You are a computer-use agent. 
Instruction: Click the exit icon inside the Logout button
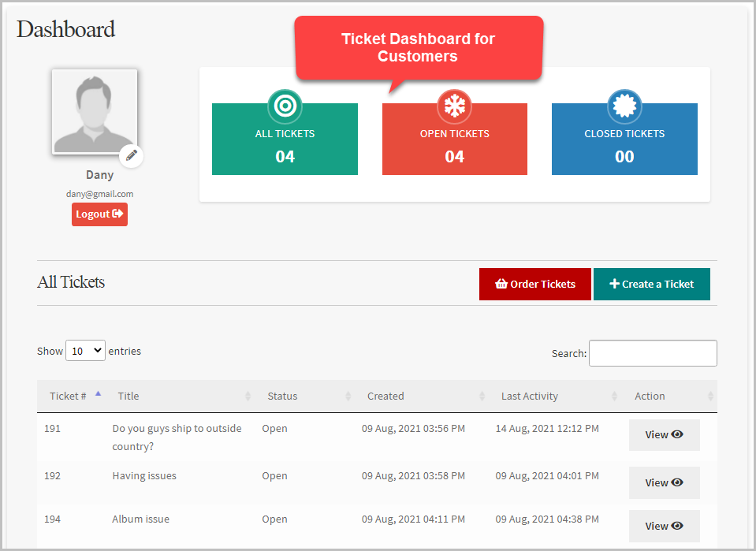click(117, 214)
